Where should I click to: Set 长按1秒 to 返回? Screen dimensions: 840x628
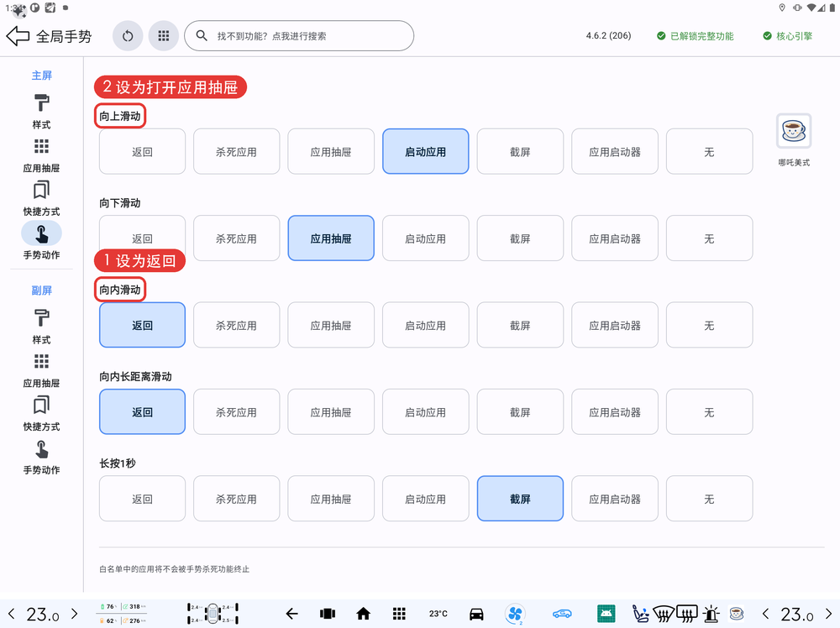(142, 499)
